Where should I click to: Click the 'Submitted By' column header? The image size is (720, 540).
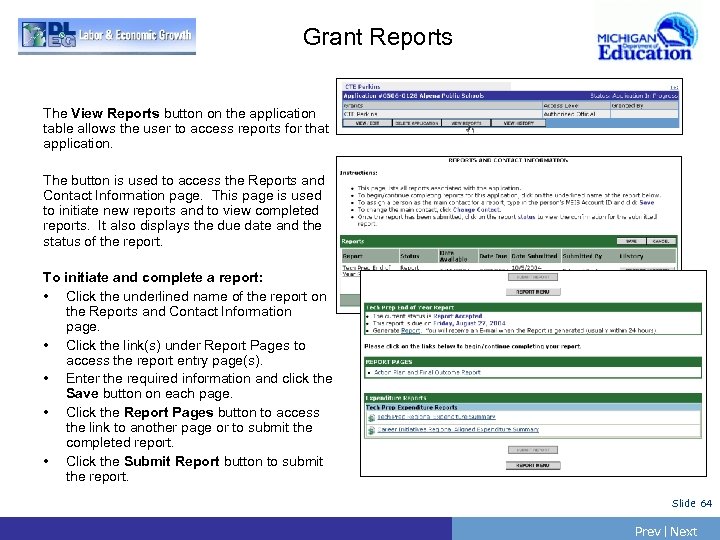582,256
